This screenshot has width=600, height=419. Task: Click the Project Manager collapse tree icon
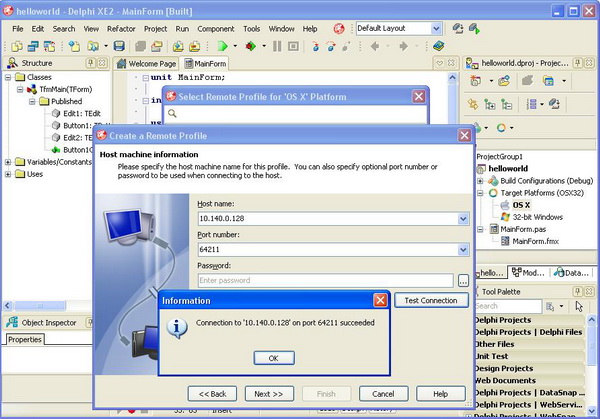506,104
